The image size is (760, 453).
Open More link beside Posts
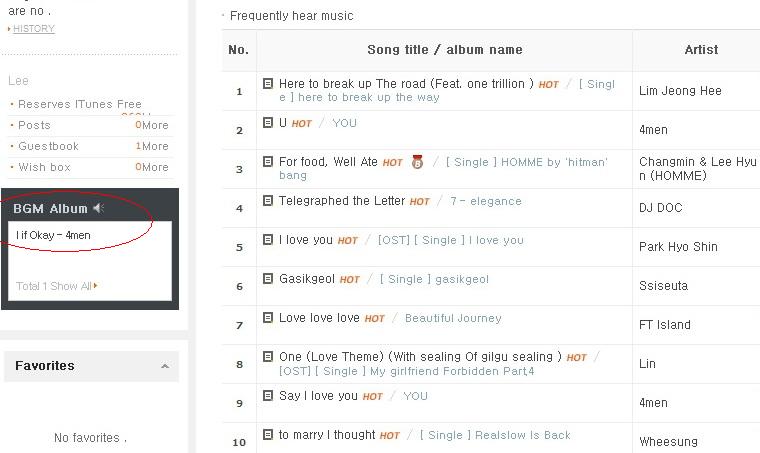click(155, 125)
